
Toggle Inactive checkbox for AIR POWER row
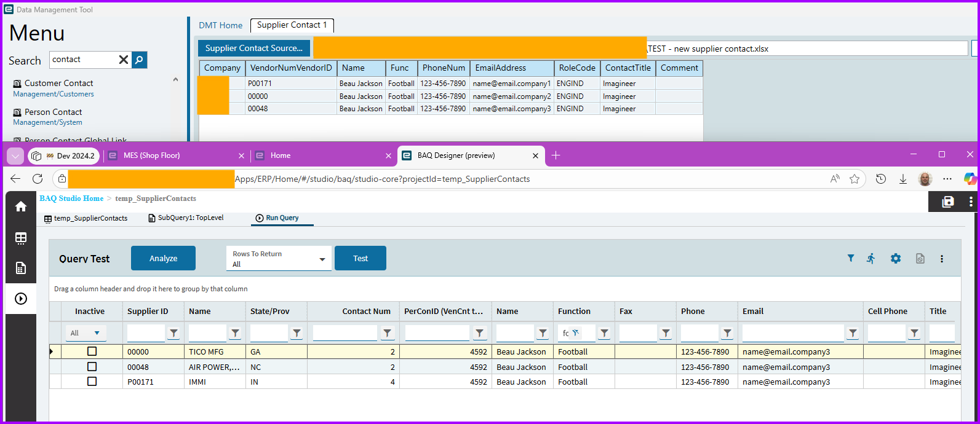pos(92,367)
